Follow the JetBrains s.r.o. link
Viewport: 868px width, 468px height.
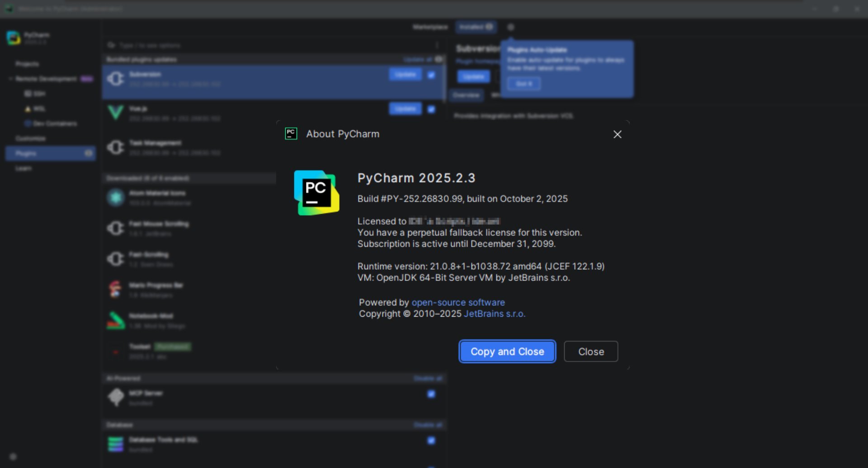494,314
